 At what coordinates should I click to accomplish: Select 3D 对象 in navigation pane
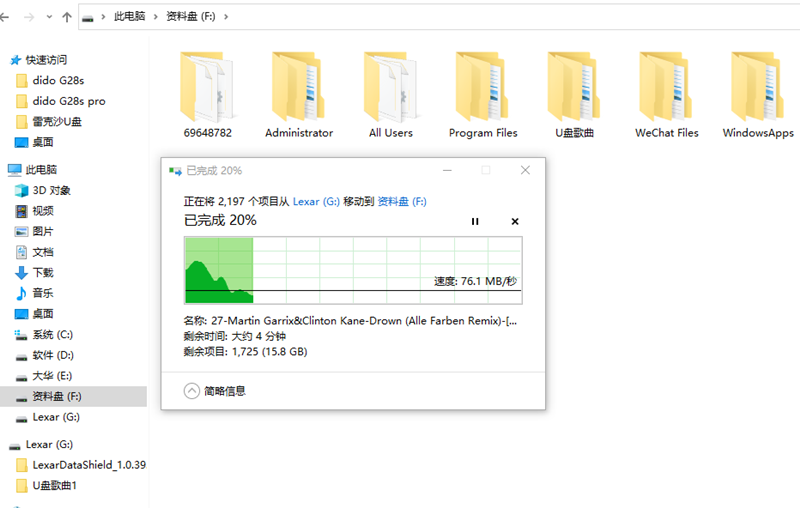click(x=51, y=190)
